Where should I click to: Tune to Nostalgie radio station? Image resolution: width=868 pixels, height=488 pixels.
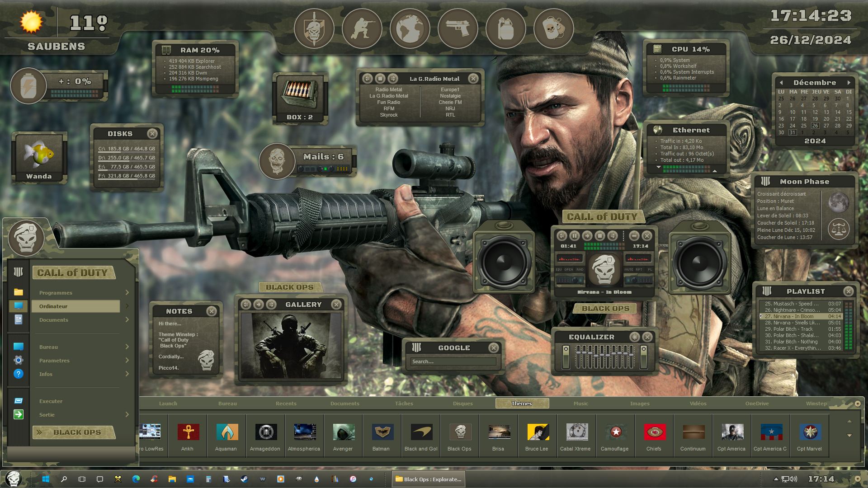(x=450, y=96)
